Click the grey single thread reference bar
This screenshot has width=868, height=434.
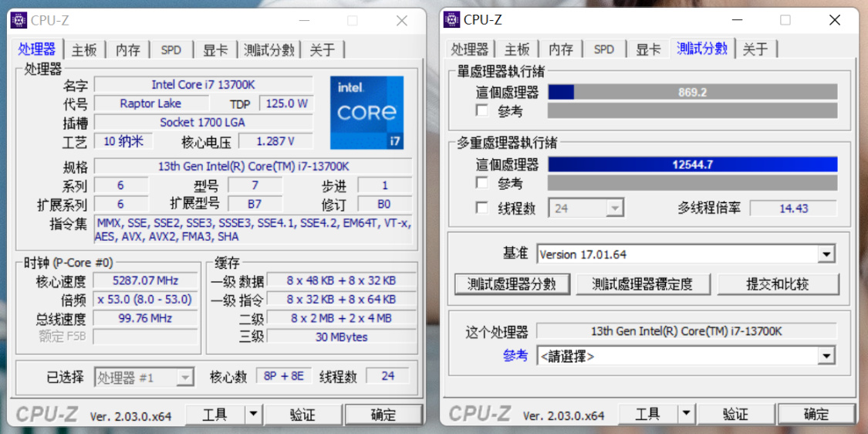pyautogui.click(x=693, y=110)
